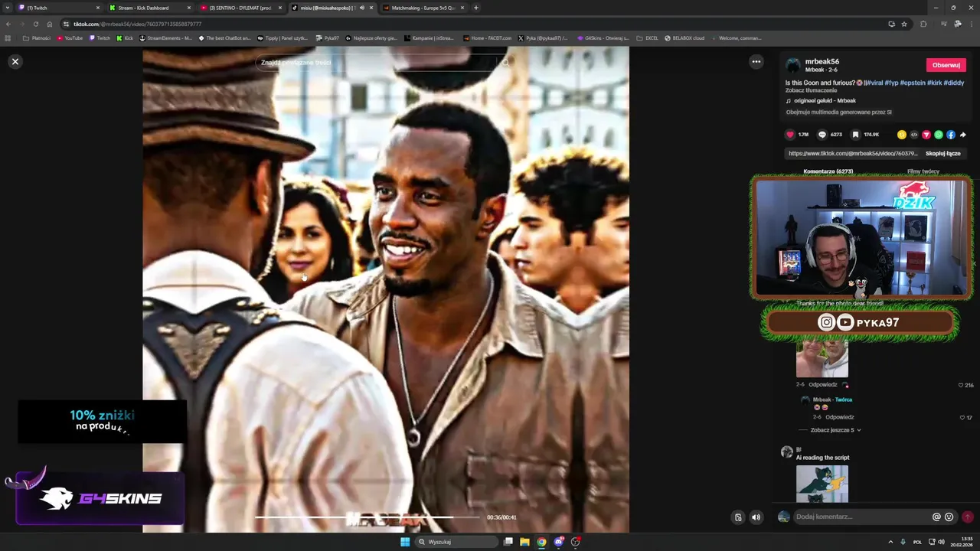Open more share options arrow
The image size is (980, 551).
(x=963, y=135)
